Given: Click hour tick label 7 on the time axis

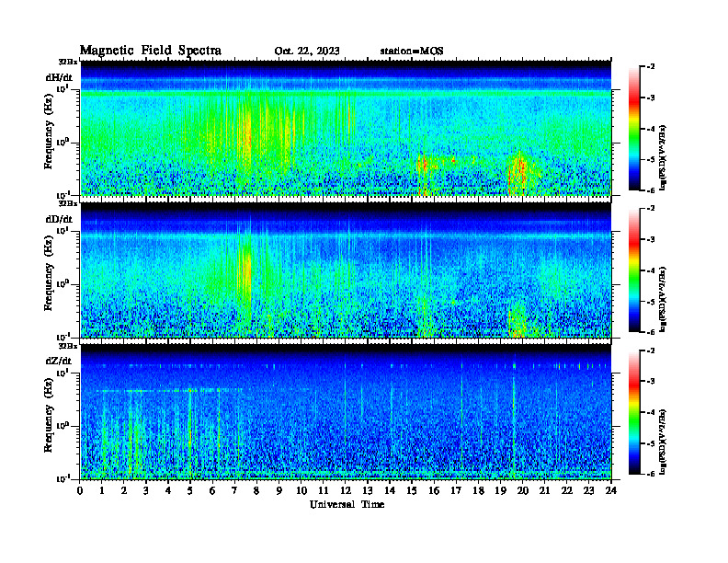Looking at the screenshot, I should 234,490.
